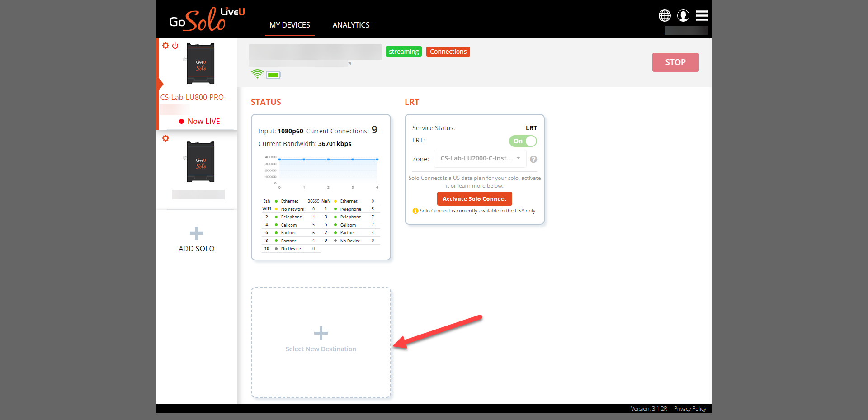Click the Input 1080p60 value
The width and height of the screenshot is (868, 420).
tap(290, 131)
